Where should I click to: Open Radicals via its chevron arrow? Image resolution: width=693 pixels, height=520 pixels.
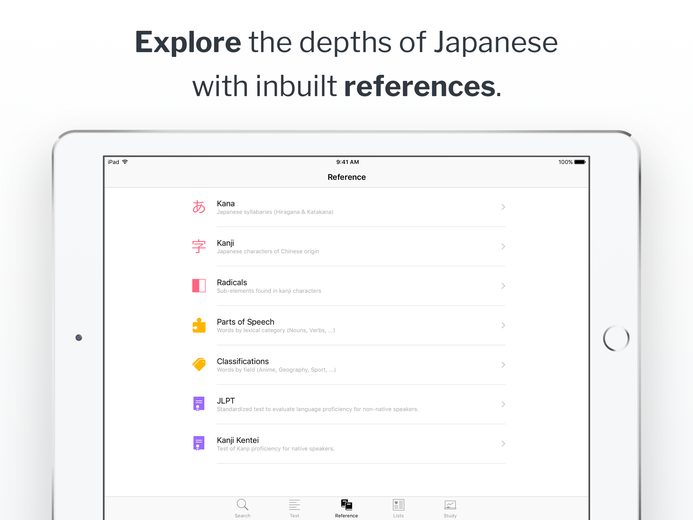pyautogui.click(x=503, y=286)
